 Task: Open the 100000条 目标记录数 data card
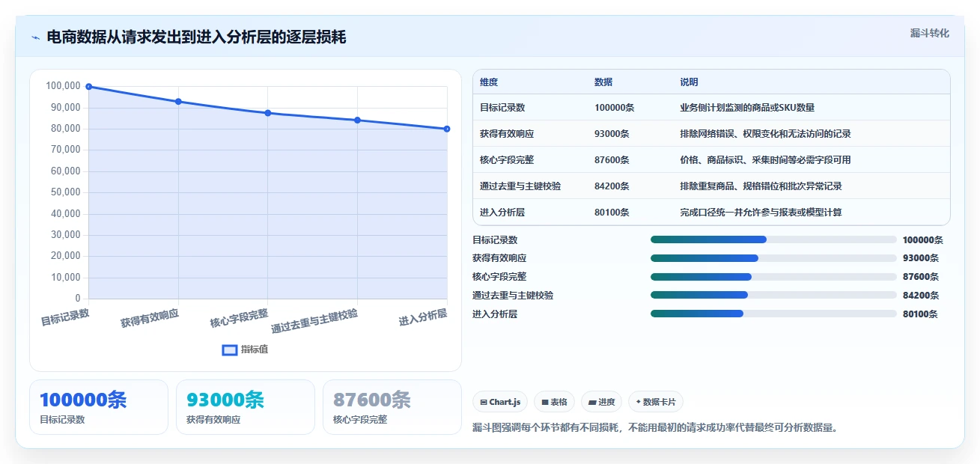(99, 407)
